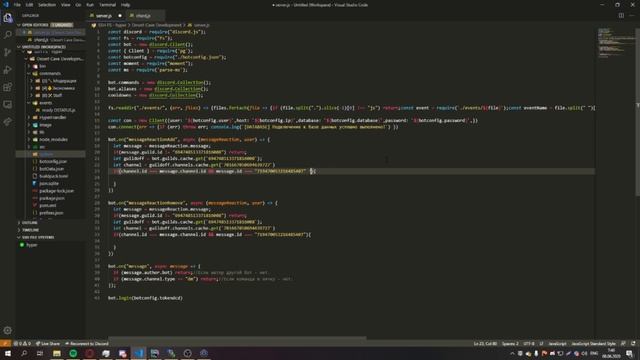The image size is (640, 360).
Task: Open prefixes.json in the explorer
Action: pyautogui.click(x=51, y=213)
